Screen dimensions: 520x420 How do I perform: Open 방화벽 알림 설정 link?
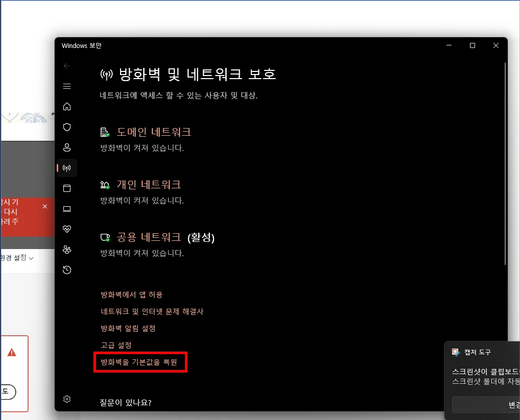pyautogui.click(x=128, y=328)
